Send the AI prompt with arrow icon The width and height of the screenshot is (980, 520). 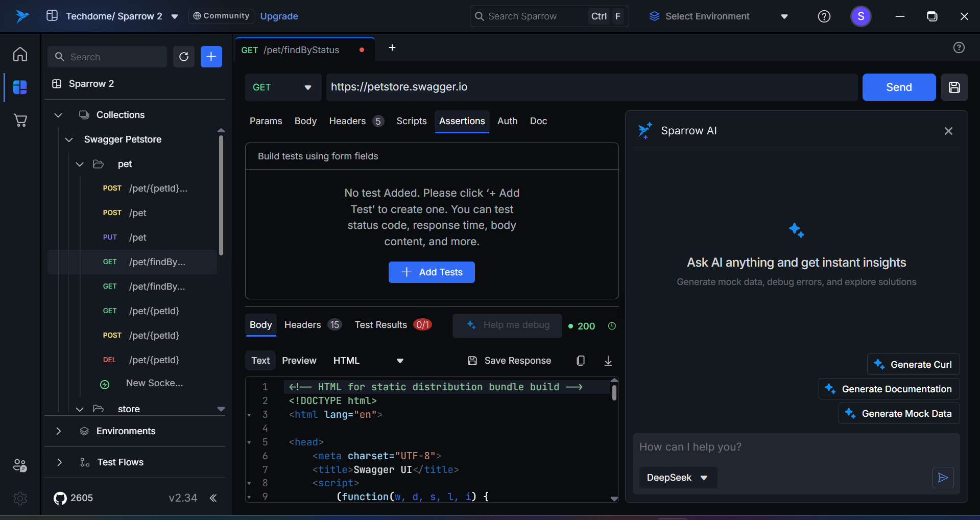click(x=943, y=478)
